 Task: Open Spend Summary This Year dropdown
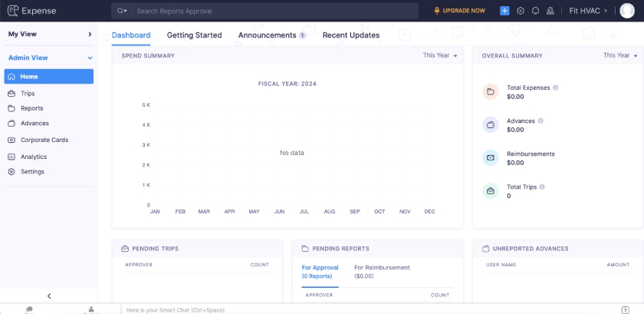pyautogui.click(x=440, y=55)
